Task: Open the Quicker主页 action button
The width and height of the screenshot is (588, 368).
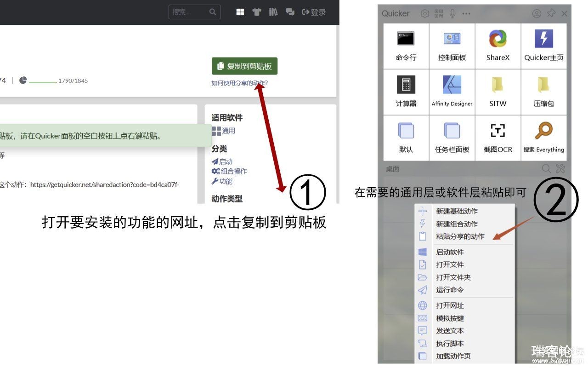Action: pyautogui.click(x=544, y=46)
